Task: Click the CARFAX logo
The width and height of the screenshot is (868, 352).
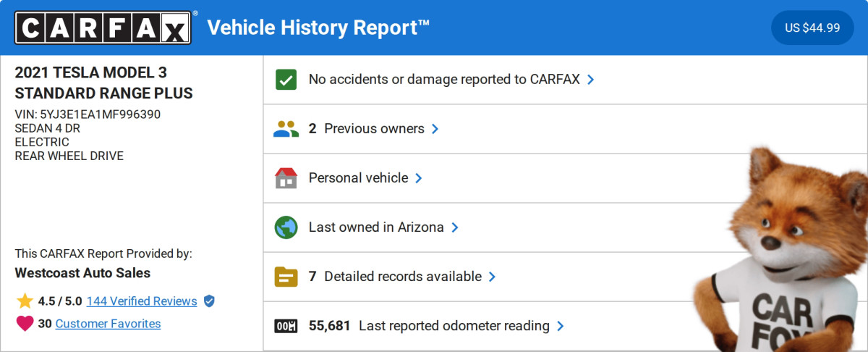Action: point(103,28)
